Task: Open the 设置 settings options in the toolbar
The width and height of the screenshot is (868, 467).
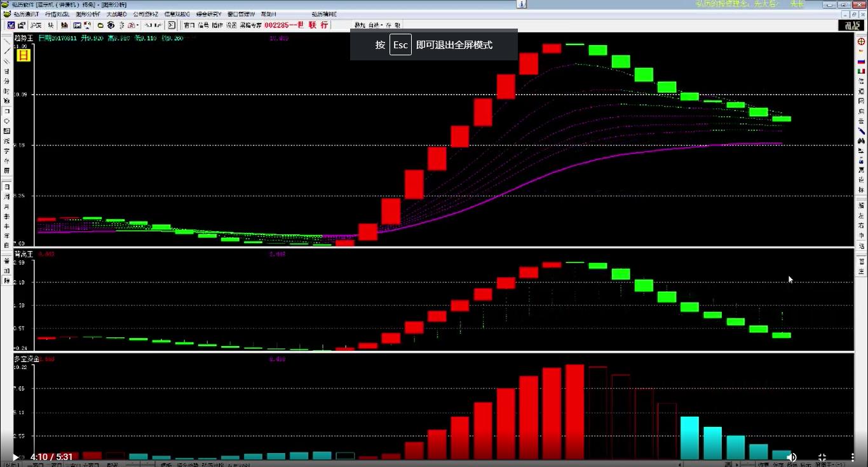Action: pyautogui.click(x=231, y=25)
